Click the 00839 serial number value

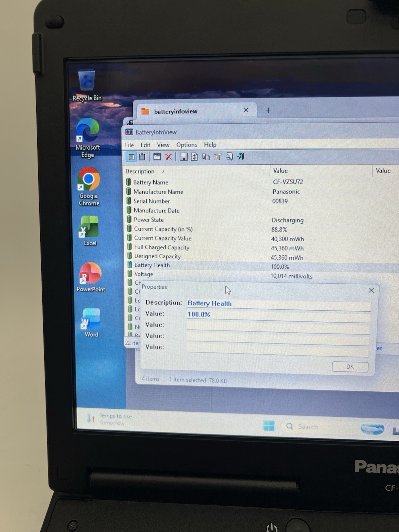pyautogui.click(x=280, y=201)
